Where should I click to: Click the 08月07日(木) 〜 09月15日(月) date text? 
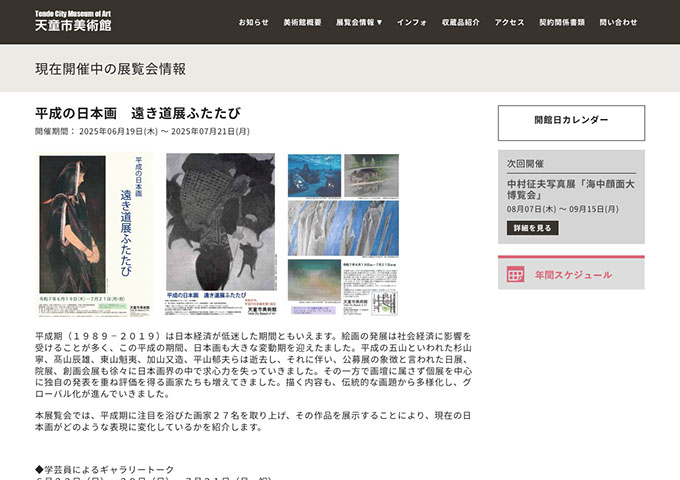tap(562, 209)
